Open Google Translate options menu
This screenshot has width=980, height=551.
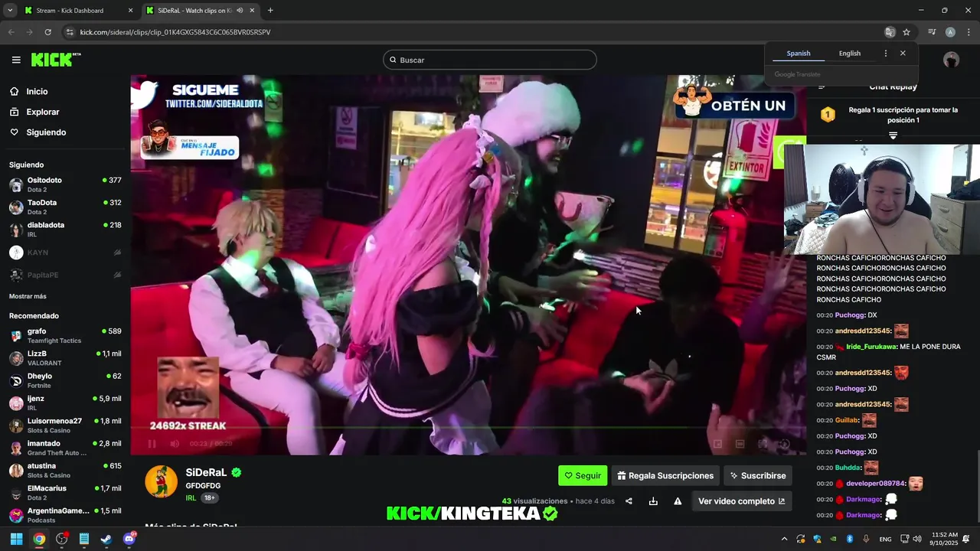tap(886, 54)
